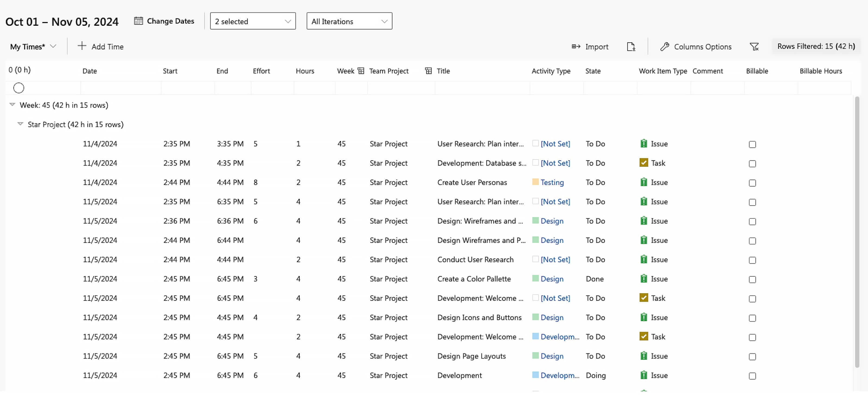Screen dimensions: 868x396
Task: Click Task icon for Development: Database row
Action: click(x=644, y=163)
